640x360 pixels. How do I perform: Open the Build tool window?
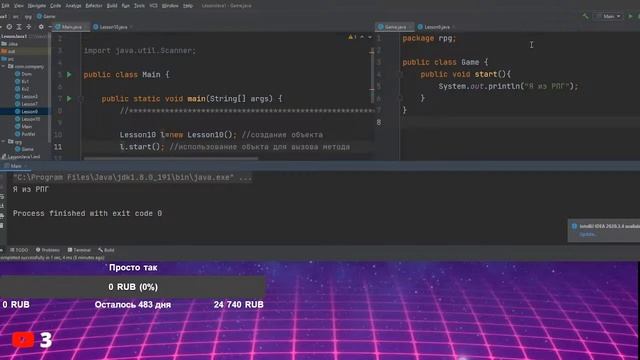point(106,250)
